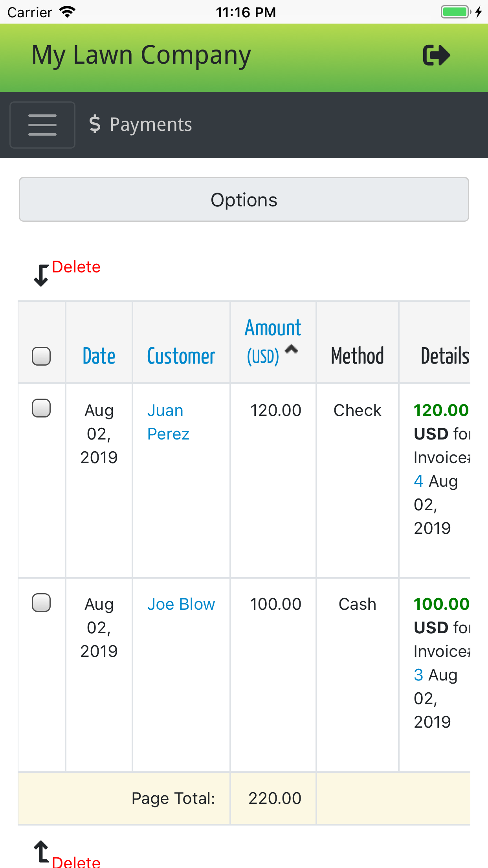
Task: Check the Joe Blow payment row
Action: [41, 603]
